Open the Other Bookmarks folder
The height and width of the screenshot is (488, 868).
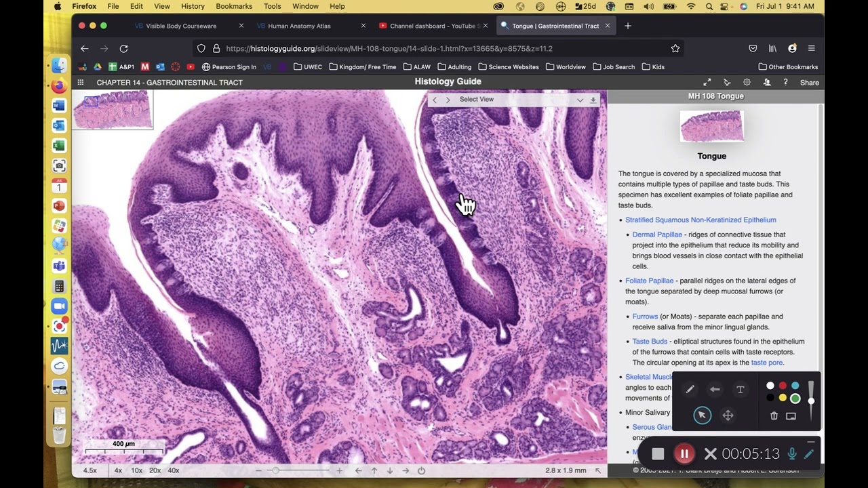(x=788, y=67)
